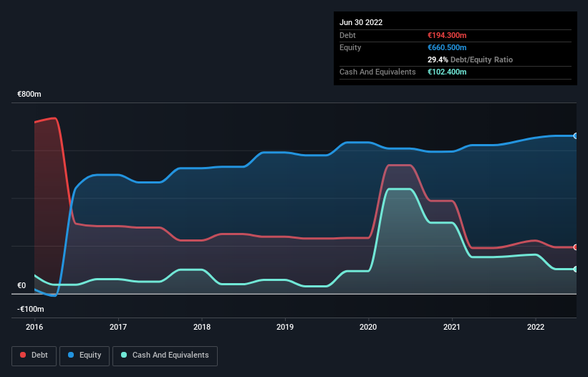
Task: Select the 2017 x-axis label
Action: tap(118, 327)
